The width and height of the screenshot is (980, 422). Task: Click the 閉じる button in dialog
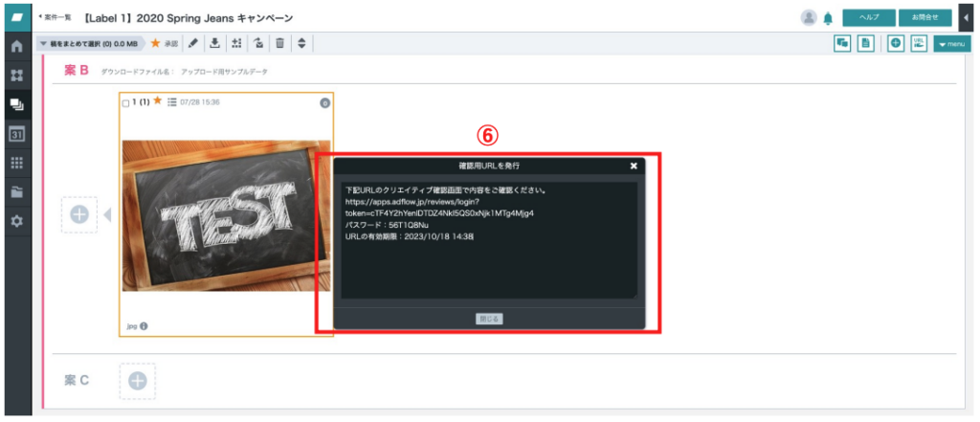[x=489, y=319]
